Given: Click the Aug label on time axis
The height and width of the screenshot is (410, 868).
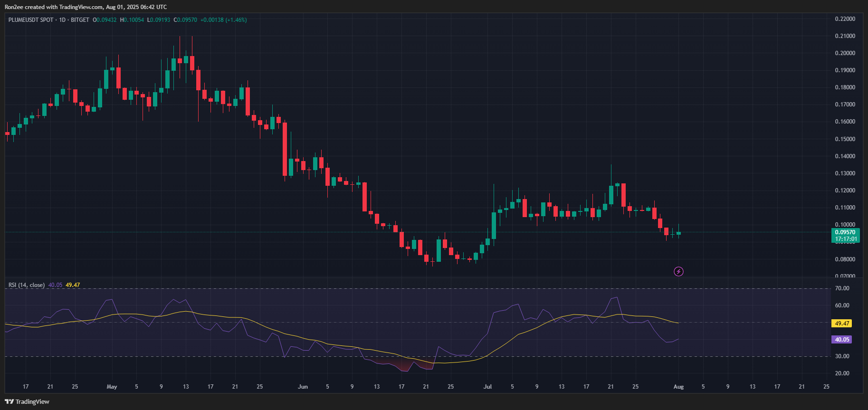Looking at the screenshot, I should (x=678, y=387).
